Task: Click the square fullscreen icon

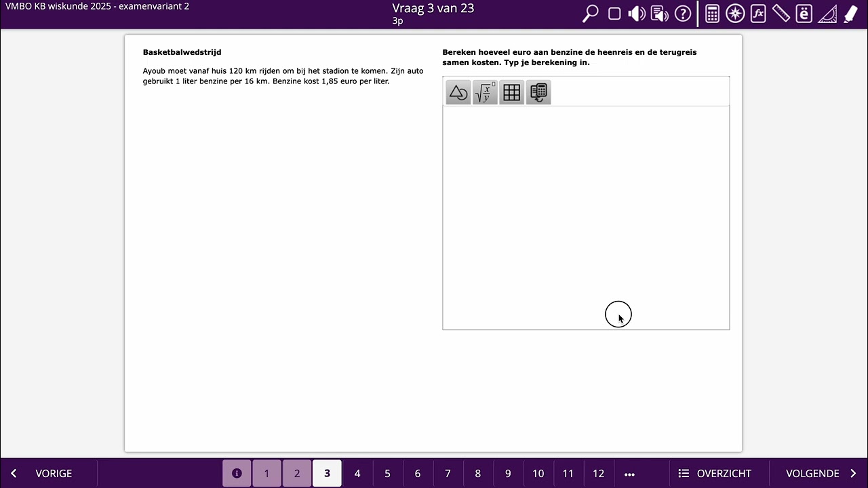Action: click(x=614, y=14)
